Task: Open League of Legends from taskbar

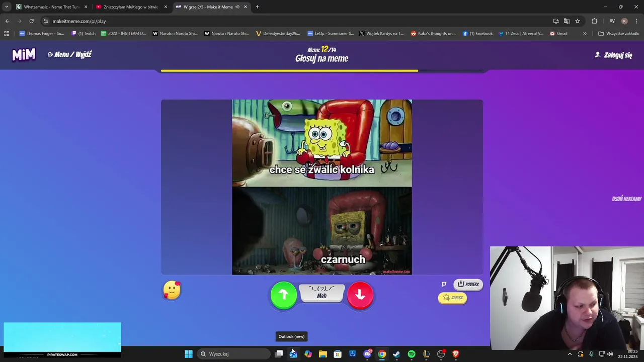Action: click(426, 354)
